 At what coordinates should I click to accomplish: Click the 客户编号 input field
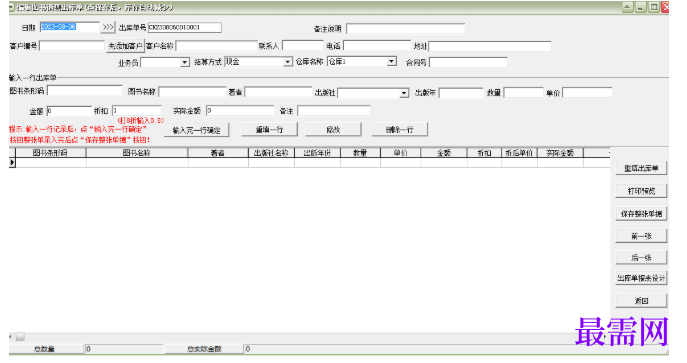[72, 46]
